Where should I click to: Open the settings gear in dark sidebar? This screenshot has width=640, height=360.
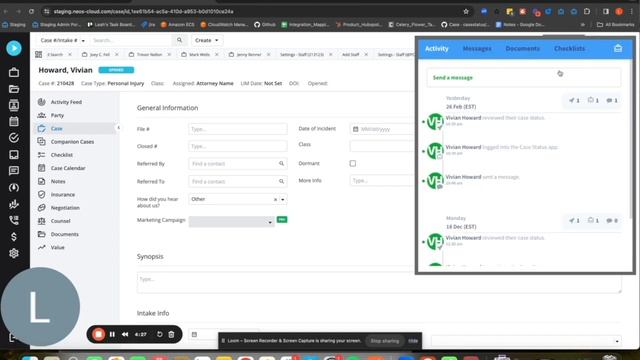coord(14,253)
